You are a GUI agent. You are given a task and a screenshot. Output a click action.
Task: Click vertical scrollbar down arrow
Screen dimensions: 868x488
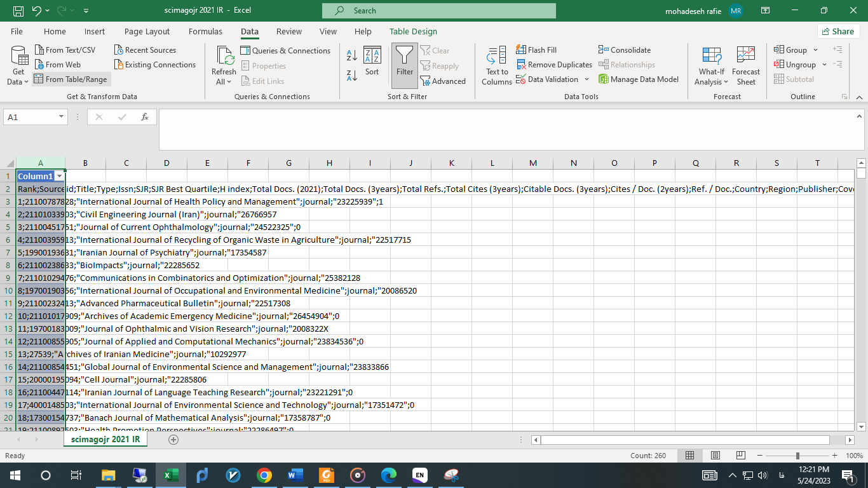(x=861, y=426)
